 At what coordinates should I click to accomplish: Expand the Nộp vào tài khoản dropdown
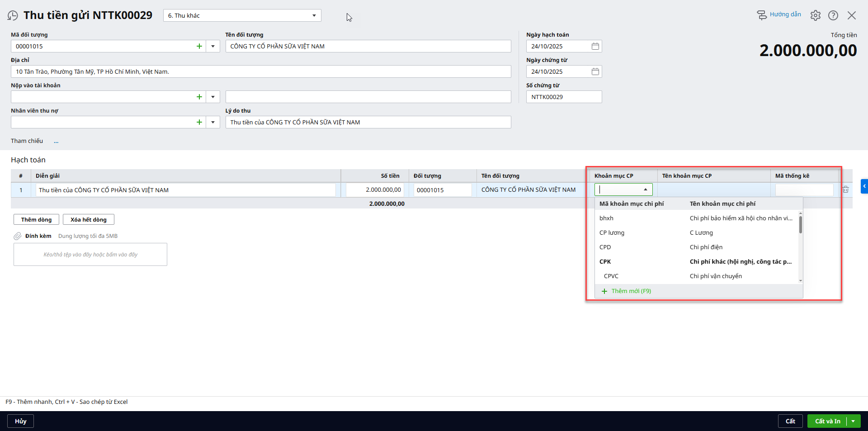click(213, 97)
